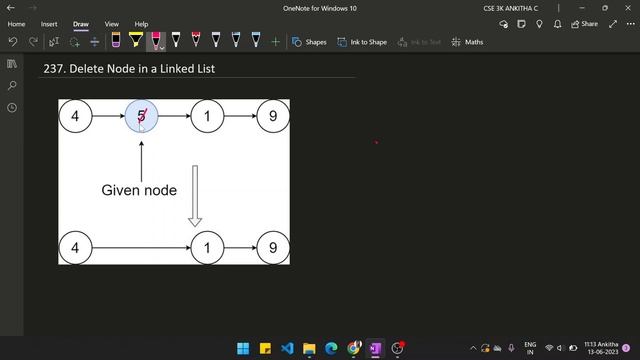
Task: Open Sticky Notes from taskbar
Action: pyautogui.click(x=265, y=348)
